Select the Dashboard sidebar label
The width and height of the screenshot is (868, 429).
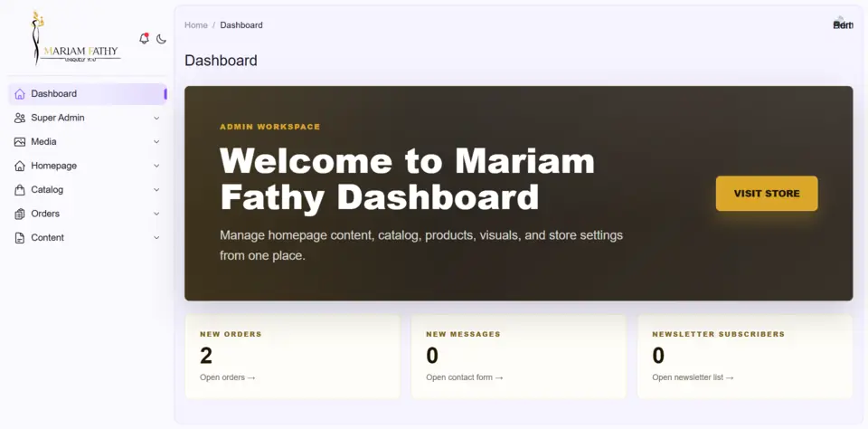tap(53, 93)
